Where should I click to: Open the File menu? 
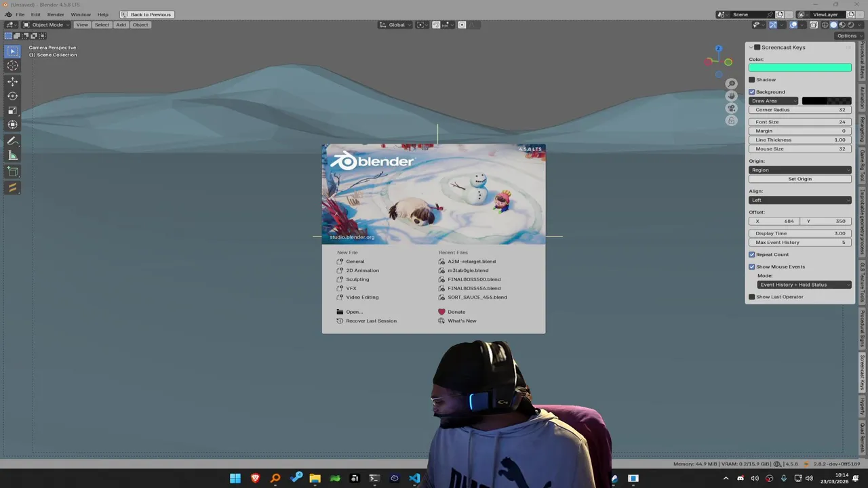pyautogui.click(x=20, y=14)
